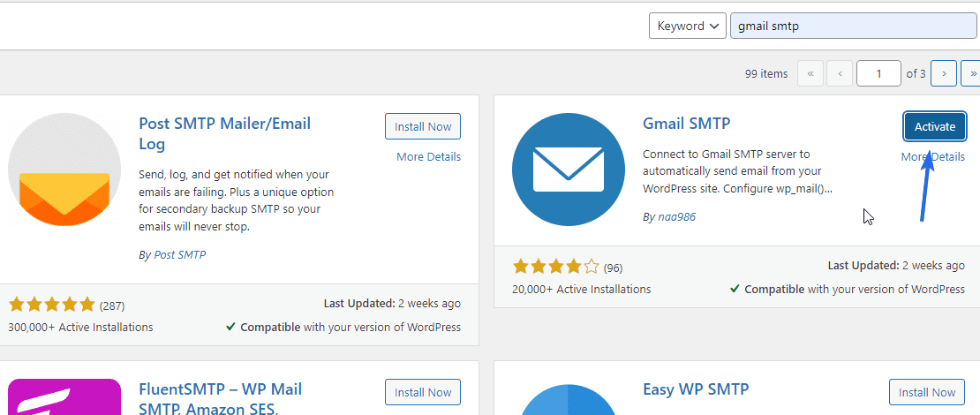
Task: Open the naa986 author link
Action: 677,217
